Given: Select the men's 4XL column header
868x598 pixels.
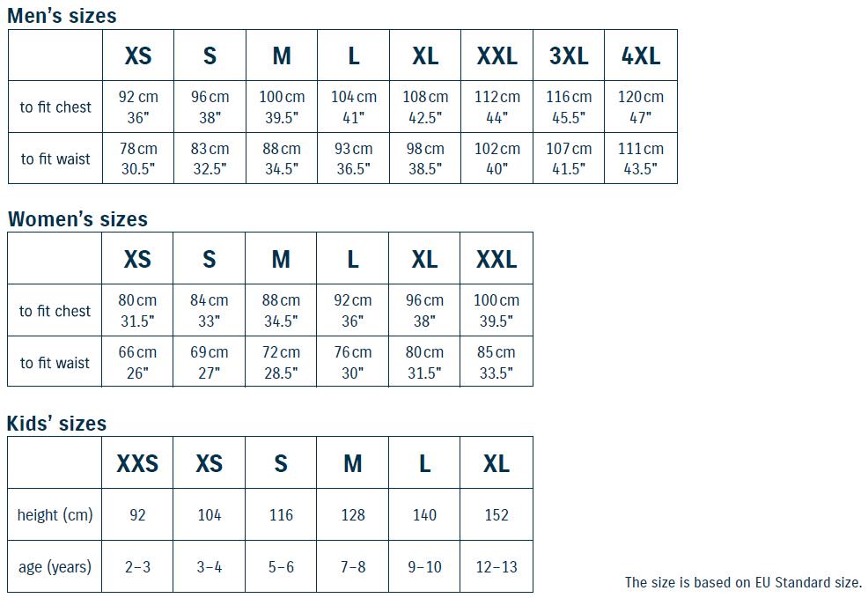Looking at the screenshot, I should pyautogui.click(x=641, y=55).
